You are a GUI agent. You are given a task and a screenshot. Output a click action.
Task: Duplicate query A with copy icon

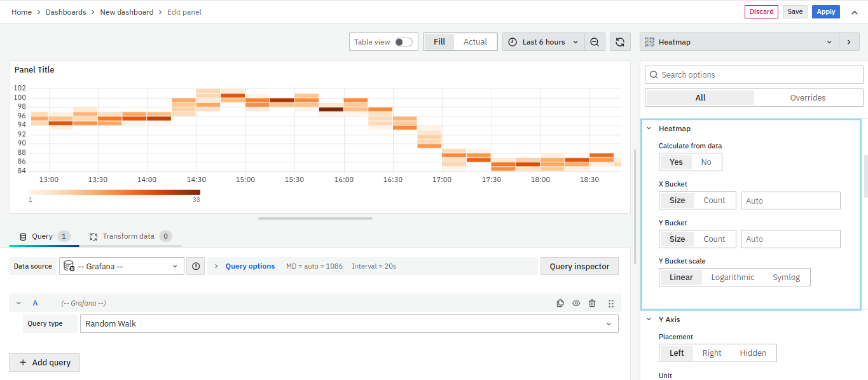[x=560, y=304]
